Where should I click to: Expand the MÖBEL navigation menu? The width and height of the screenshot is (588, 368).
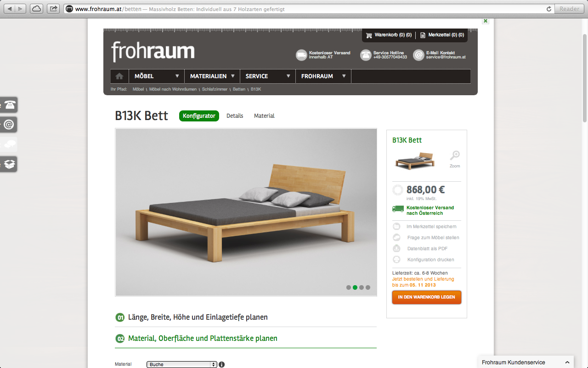pos(157,76)
